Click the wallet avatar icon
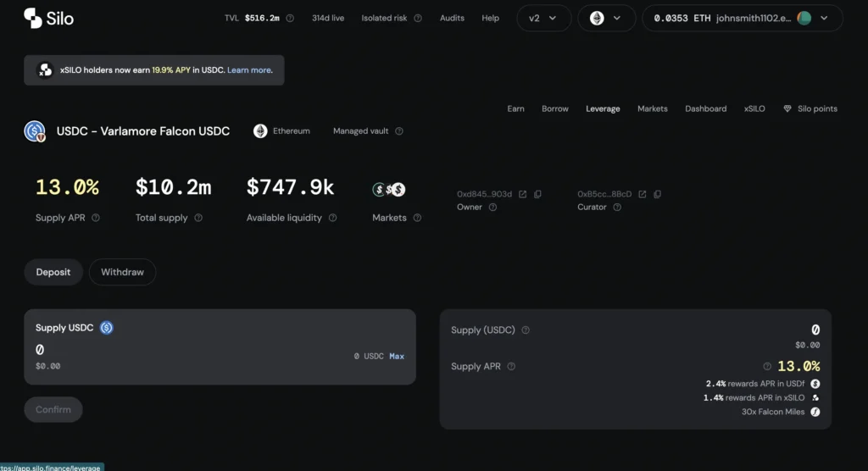This screenshot has width=868, height=471. point(804,19)
